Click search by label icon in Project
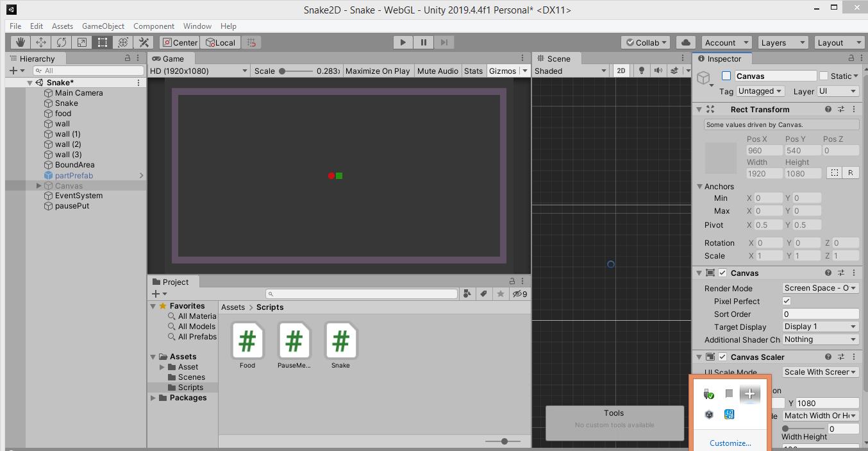Viewport: 868px width, 451px height. tap(484, 294)
